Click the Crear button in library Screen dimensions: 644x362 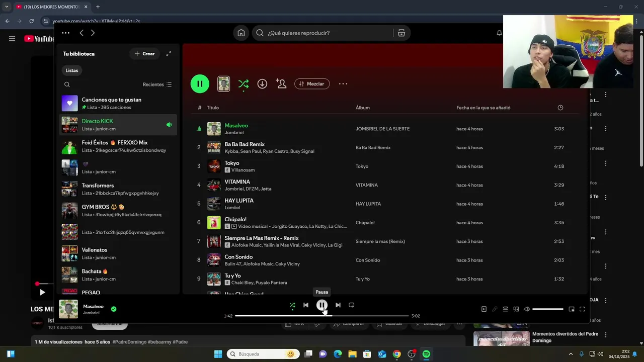144,54
